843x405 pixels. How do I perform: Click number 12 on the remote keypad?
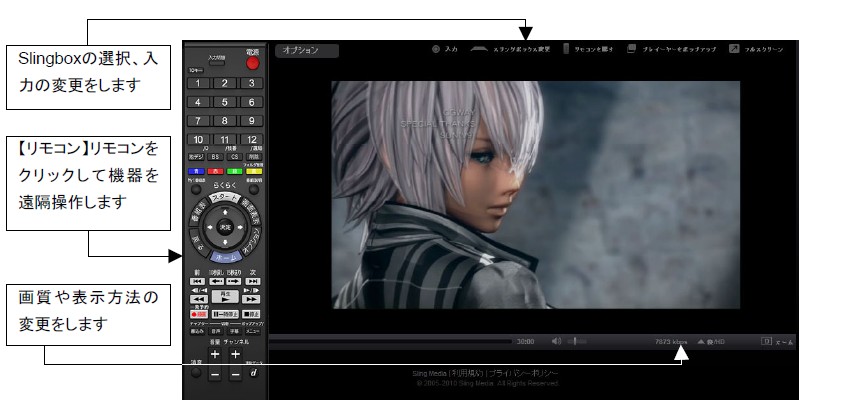(x=251, y=140)
